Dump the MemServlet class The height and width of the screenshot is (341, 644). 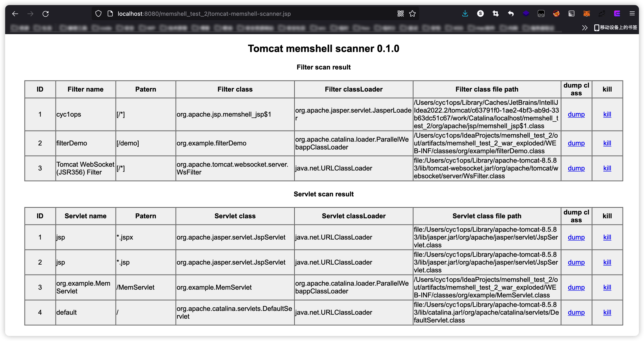point(576,287)
